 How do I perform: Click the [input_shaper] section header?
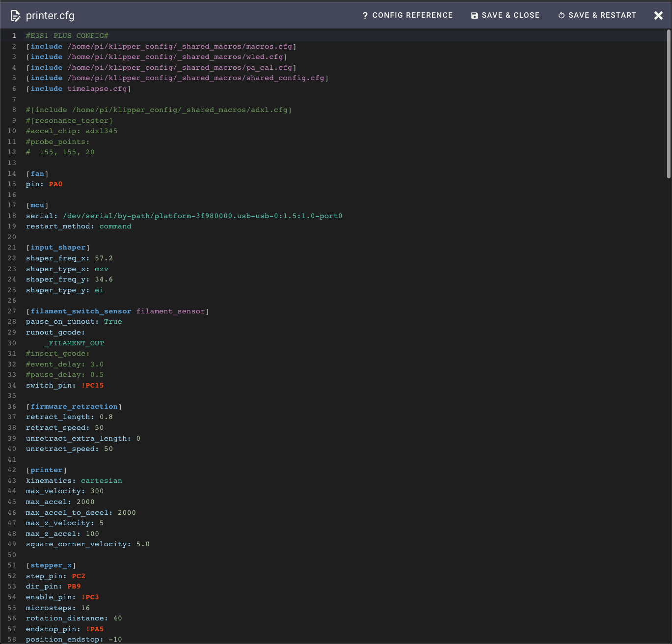(58, 247)
